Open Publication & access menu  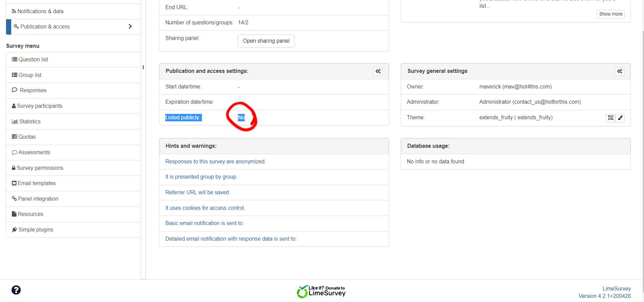(73, 27)
